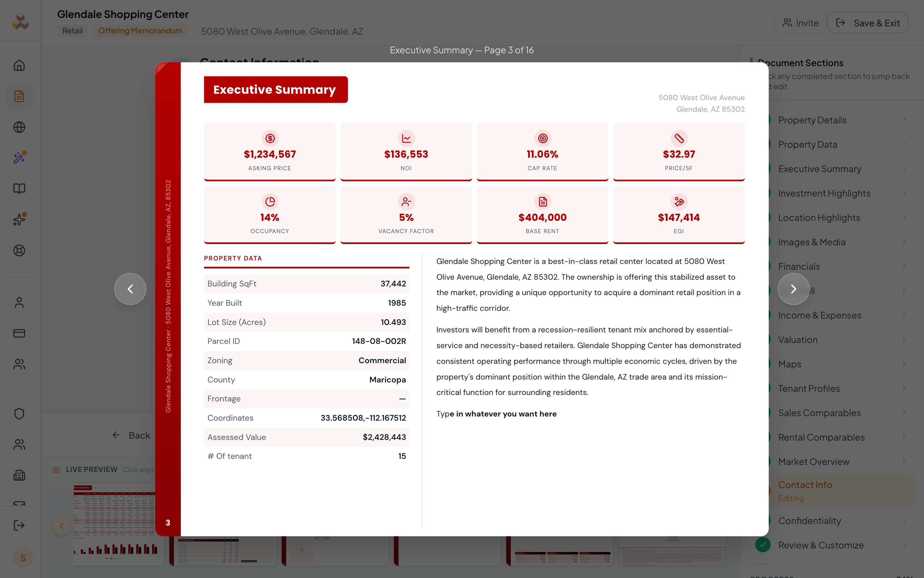Open the building icon in the sidebar
This screenshot has height=578, width=924.
pos(19,475)
